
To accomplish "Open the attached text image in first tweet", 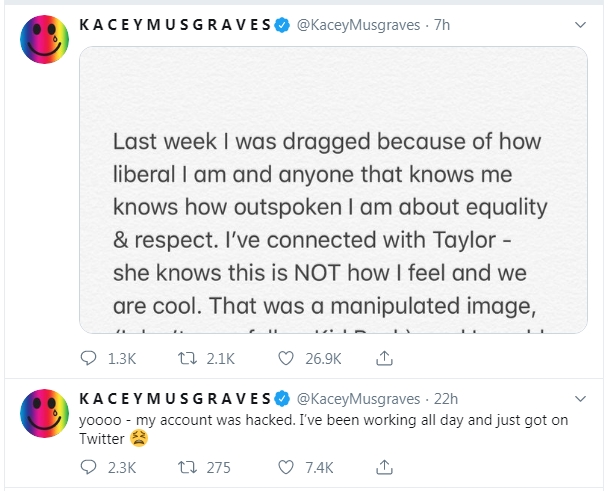I will pos(333,190).
